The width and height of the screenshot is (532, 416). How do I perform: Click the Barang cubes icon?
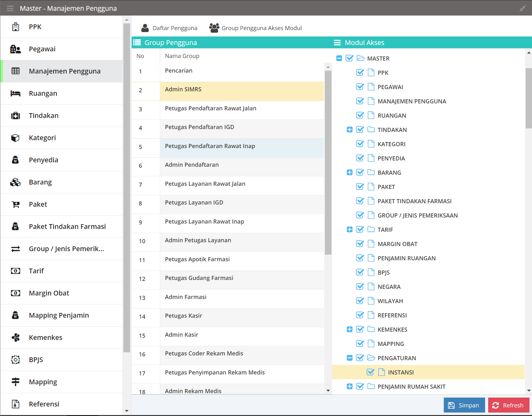click(15, 182)
